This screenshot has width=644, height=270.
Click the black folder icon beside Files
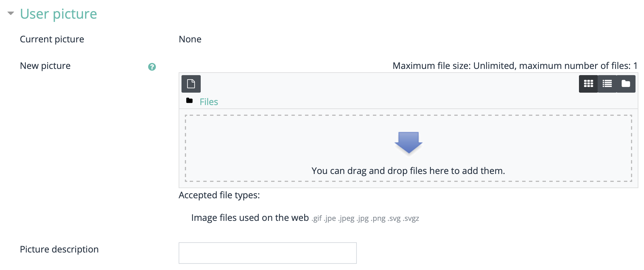(189, 101)
